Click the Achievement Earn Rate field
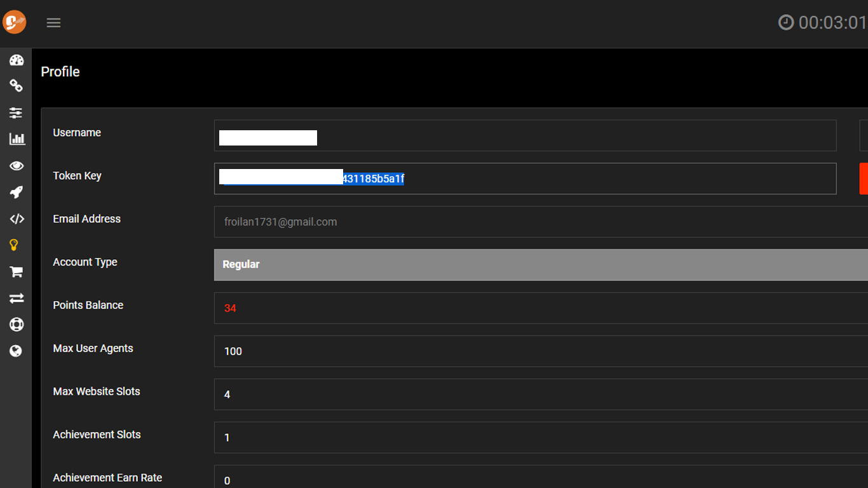 [541, 477]
